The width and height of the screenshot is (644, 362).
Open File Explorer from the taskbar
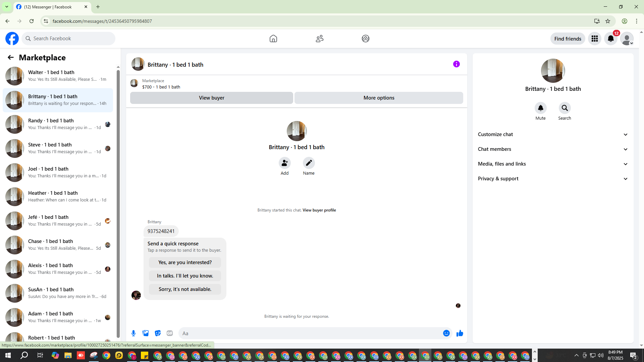[68, 355]
